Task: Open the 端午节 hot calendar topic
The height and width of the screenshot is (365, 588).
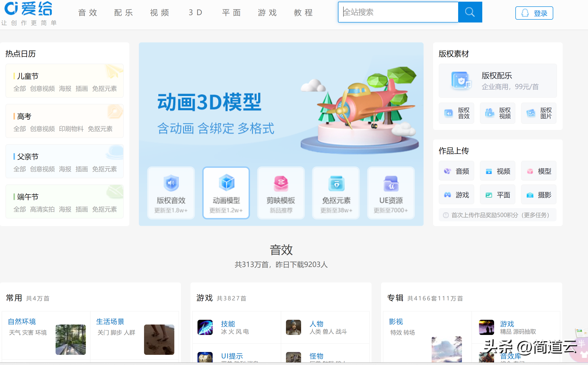Action: click(x=28, y=197)
